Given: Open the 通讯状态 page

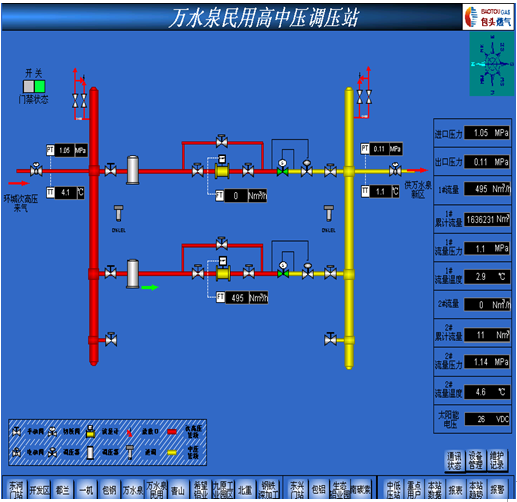Looking at the screenshot, I should click(454, 461).
